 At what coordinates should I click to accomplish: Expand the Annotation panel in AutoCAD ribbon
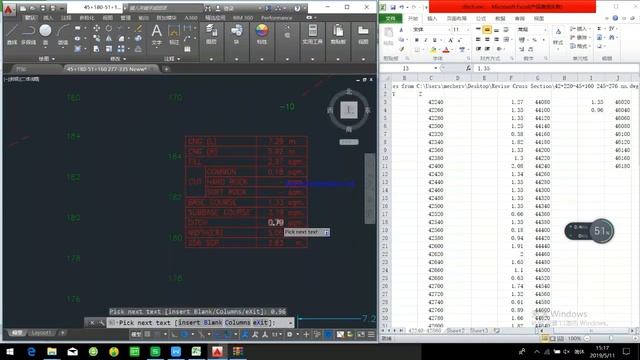click(x=172, y=59)
